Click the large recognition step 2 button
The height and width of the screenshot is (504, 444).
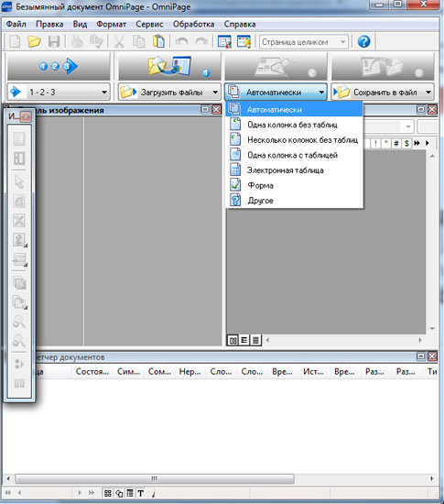tap(276, 67)
